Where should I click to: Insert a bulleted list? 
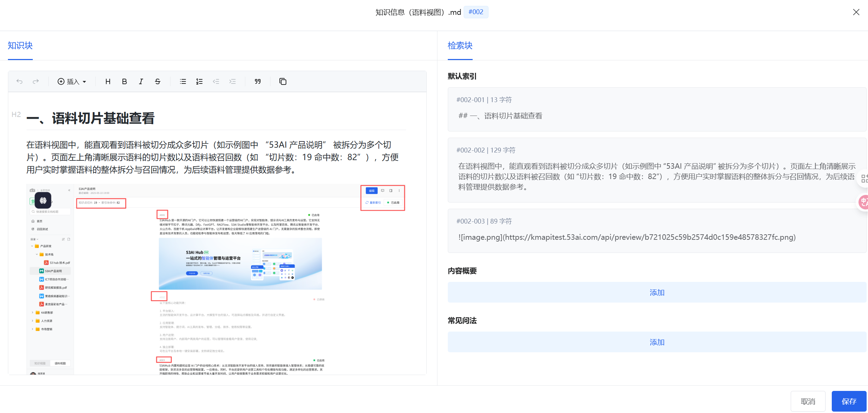click(183, 81)
